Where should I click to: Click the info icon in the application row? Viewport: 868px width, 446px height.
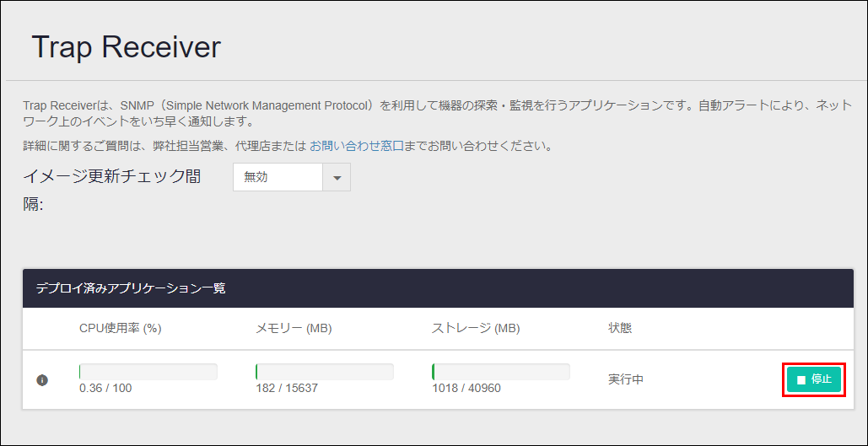coord(42,380)
